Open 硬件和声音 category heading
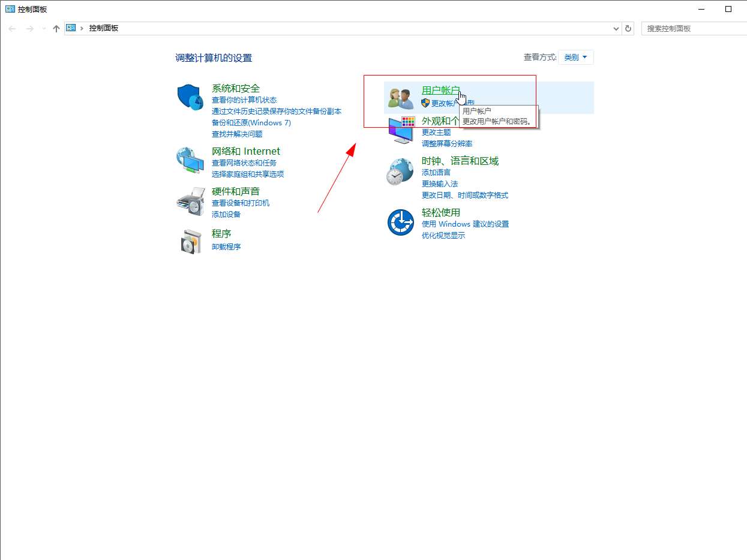The width and height of the screenshot is (747, 560). (x=236, y=192)
